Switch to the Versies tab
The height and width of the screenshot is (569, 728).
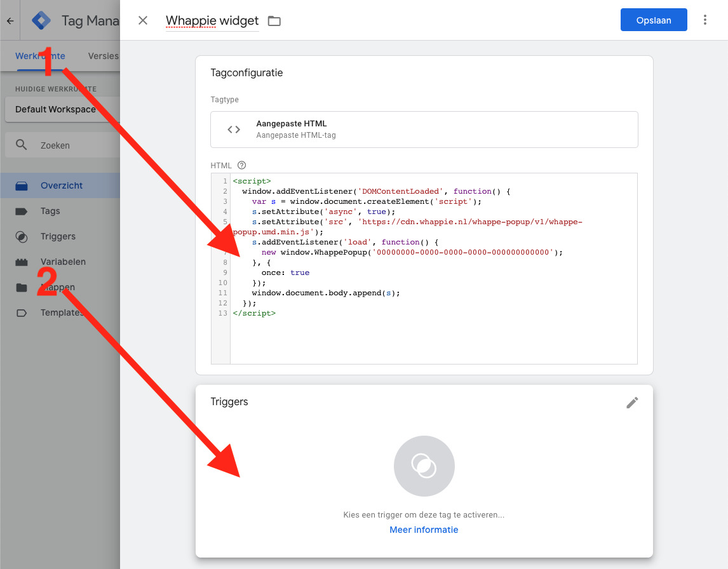click(x=104, y=56)
